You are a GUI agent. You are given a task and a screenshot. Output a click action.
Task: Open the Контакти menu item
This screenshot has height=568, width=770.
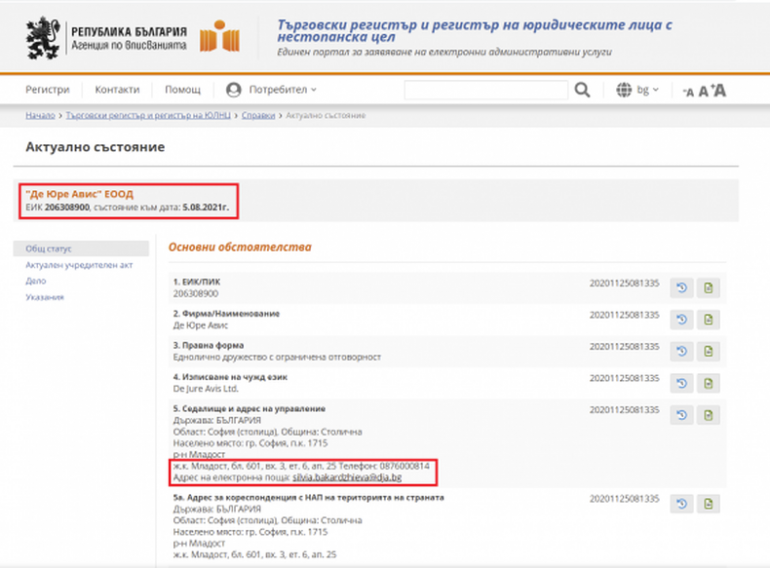117,90
